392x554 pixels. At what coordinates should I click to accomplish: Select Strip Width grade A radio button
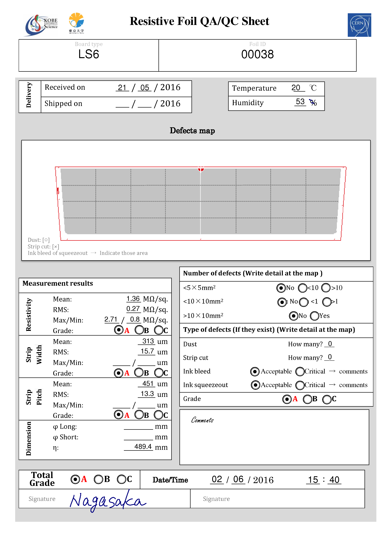(118, 373)
